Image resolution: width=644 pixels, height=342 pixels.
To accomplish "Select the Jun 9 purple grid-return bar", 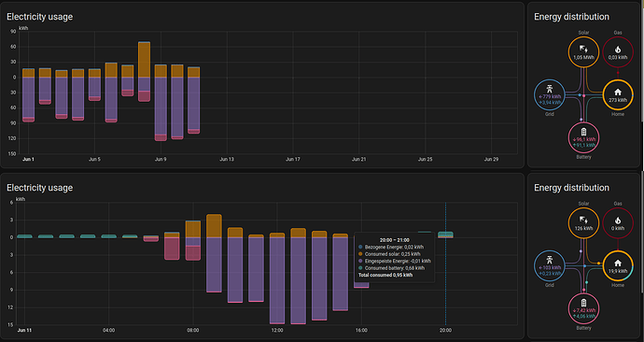I will [x=161, y=106].
